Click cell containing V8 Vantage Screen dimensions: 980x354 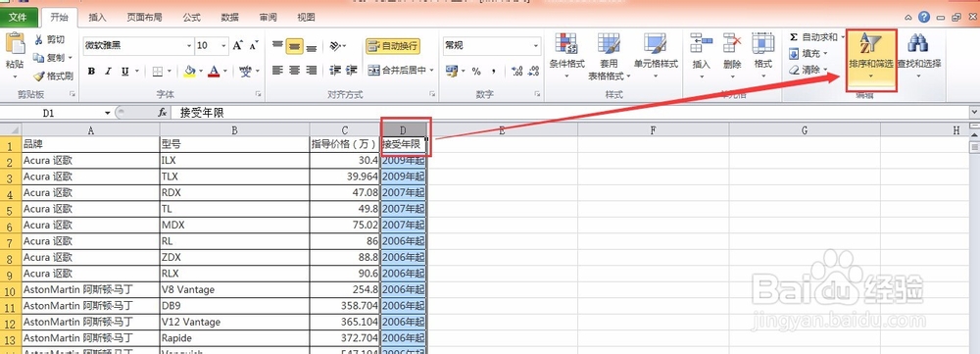234,289
